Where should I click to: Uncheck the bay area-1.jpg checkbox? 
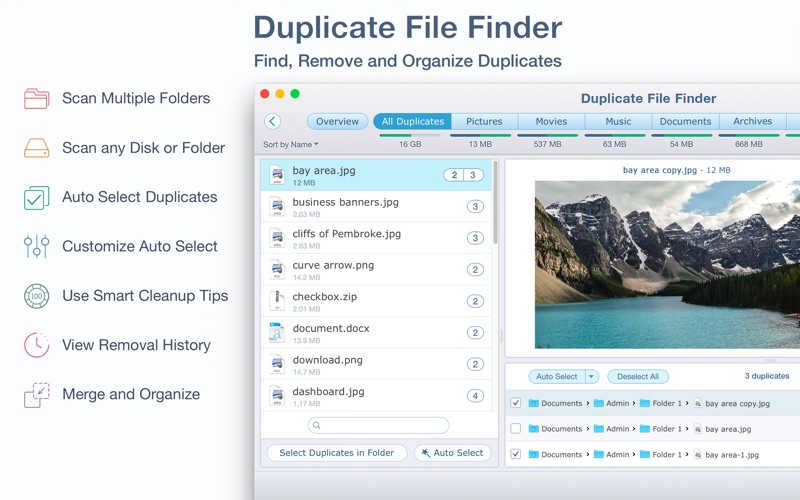pos(516,454)
